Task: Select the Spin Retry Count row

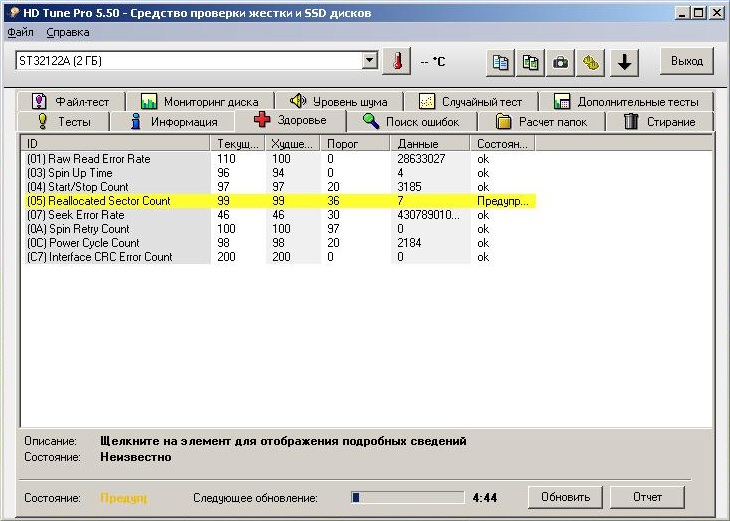Action: point(279,229)
